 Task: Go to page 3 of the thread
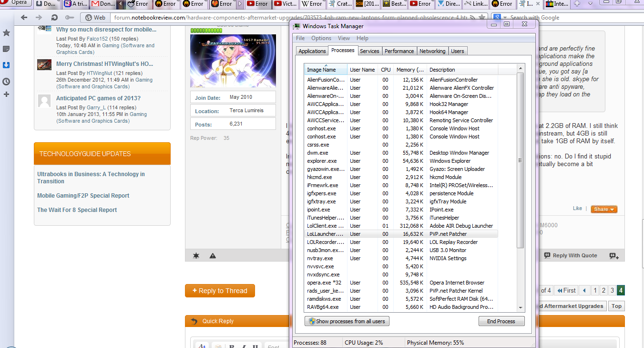point(612,290)
